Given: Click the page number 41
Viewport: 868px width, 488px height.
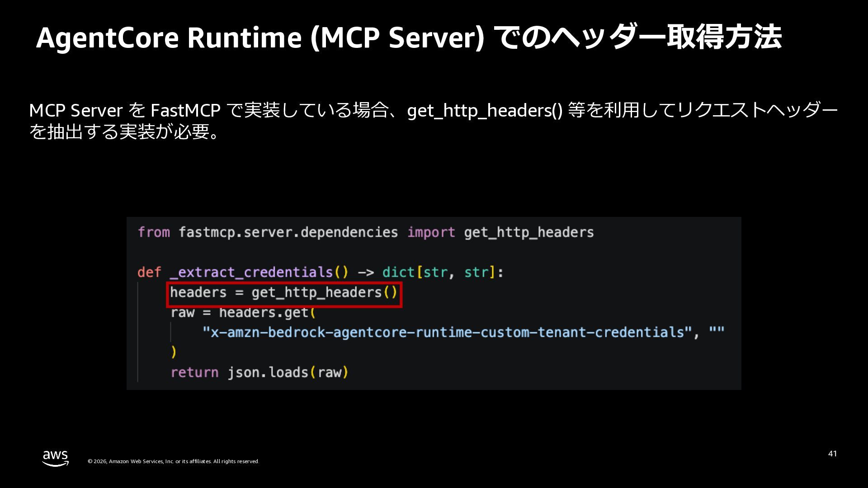Looking at the screenshot, I should [832, 454].
